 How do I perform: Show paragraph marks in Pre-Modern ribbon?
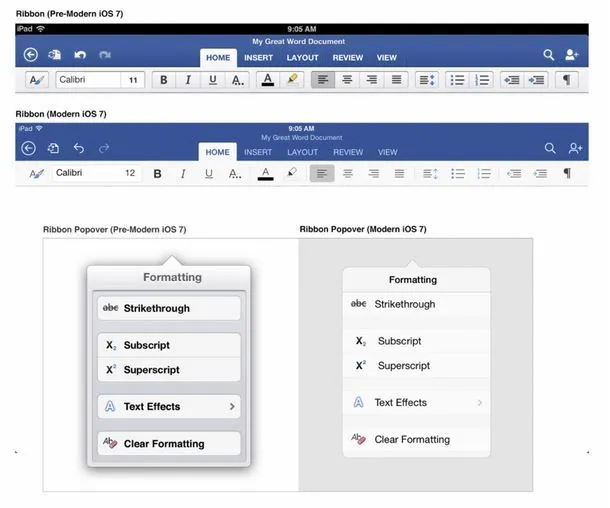click(x=567, y=80)
